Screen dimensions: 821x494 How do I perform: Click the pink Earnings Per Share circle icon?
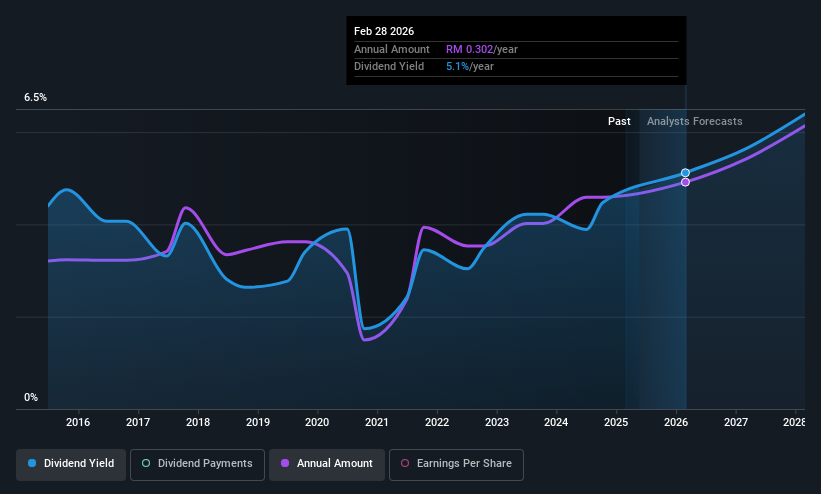point(405,463)
